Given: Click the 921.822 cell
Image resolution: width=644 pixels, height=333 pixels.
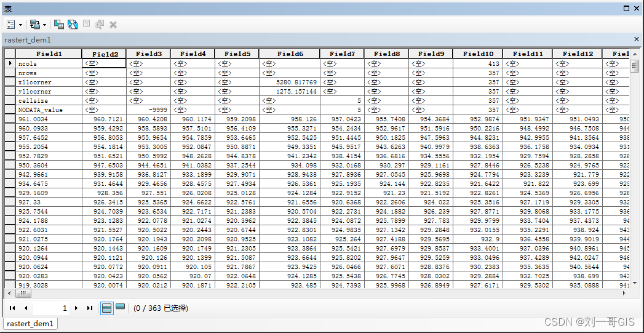Looking at the screenshot, I should (527, 184).
